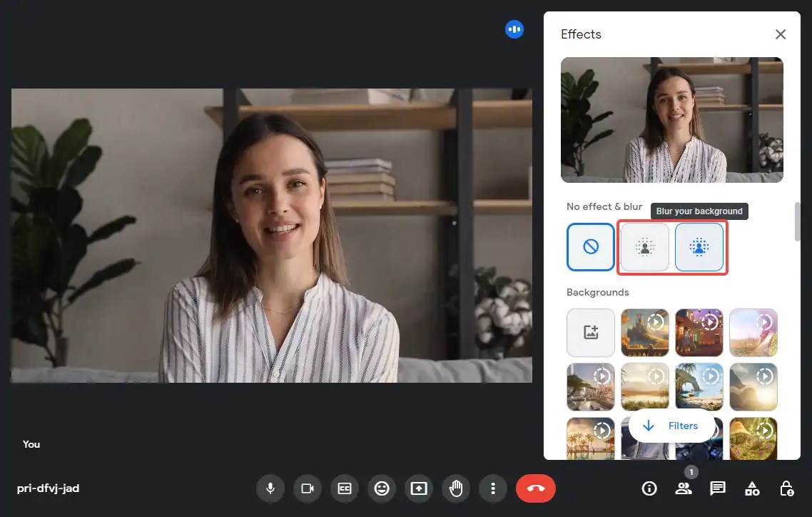
Task: Enable closed captions
Action: point(344,488)
